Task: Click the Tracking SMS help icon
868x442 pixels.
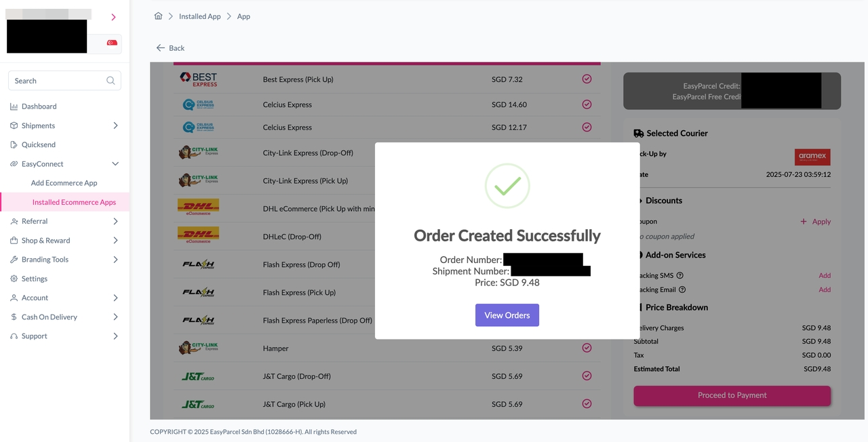Action: click(x=680, y=275)
